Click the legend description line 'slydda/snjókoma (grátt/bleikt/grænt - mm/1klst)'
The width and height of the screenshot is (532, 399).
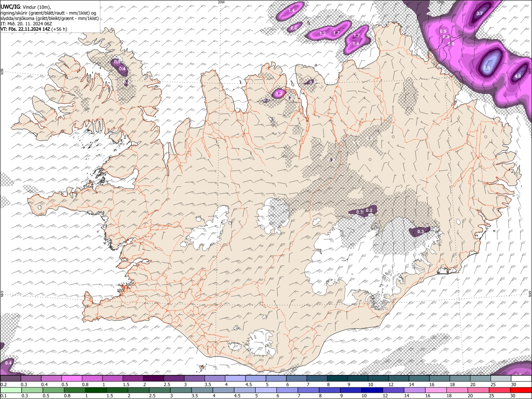pyautogui.click(x=49, y=18)
